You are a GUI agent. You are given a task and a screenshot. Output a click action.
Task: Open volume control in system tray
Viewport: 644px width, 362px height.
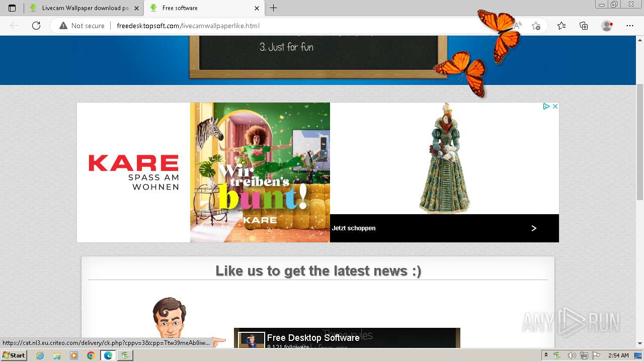(x=572, y=355)
